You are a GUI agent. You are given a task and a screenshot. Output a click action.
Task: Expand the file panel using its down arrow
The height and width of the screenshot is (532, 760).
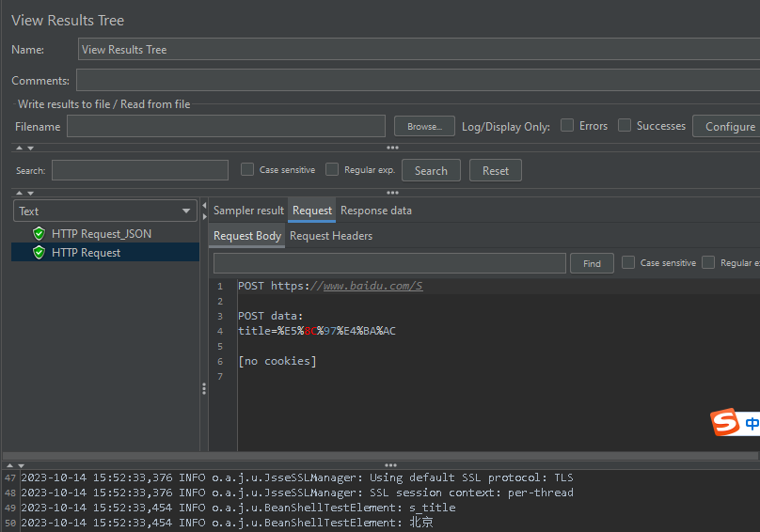click(30, 148)
